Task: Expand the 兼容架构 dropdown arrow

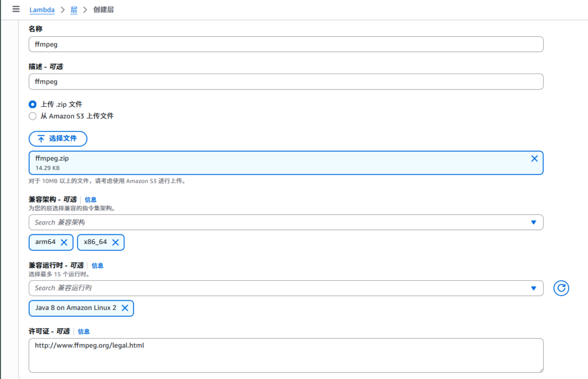Action: [x=533, y=222]
